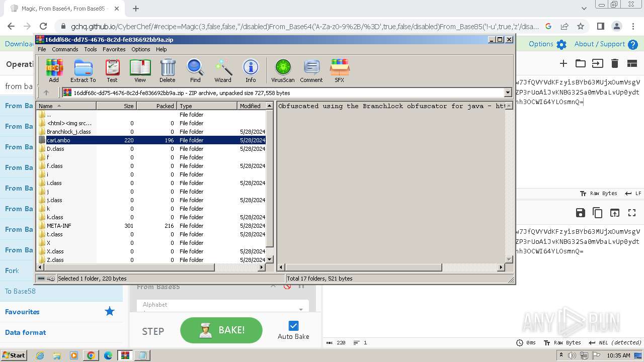The image size is (644, 362).
Task: Select the D.class entry
Action: 151,149
